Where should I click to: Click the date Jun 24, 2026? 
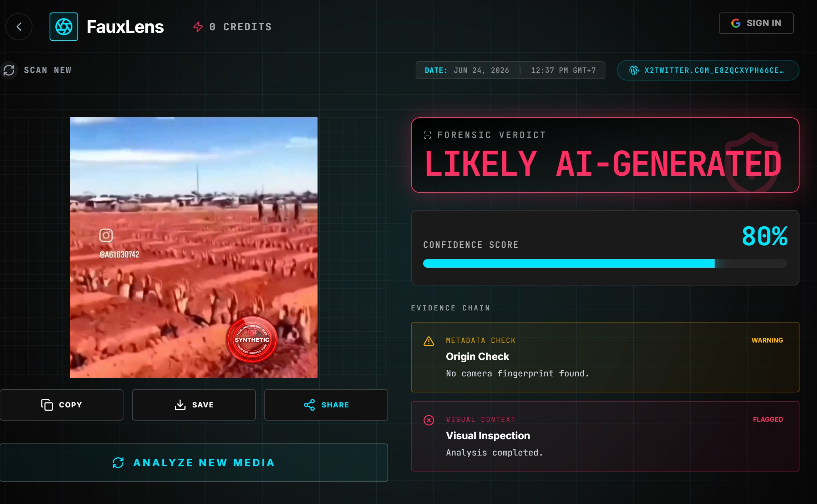[x=481, y=70]
